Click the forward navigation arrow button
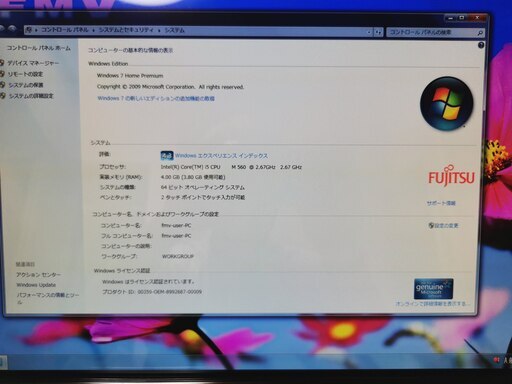 (13, 29)
